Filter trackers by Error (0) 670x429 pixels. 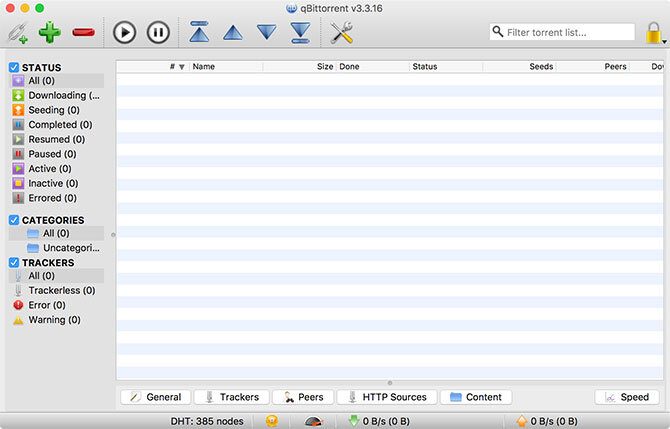56,305
